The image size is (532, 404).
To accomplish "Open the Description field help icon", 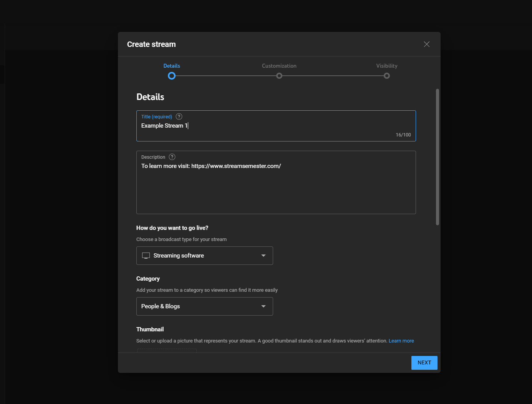I will [x=172, y=157].
